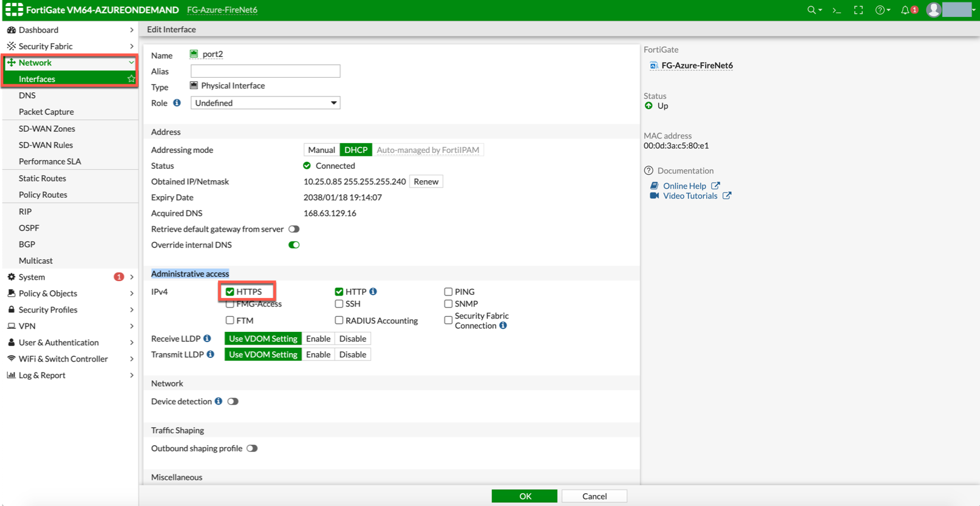Set Receive LLDP to Enable

318,339
